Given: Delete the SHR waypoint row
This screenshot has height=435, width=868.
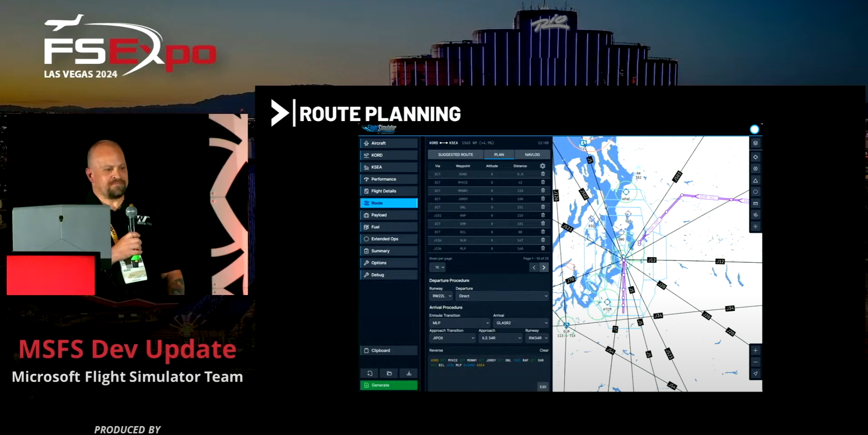Looking at the screenshot, I should tap(543, 223).
